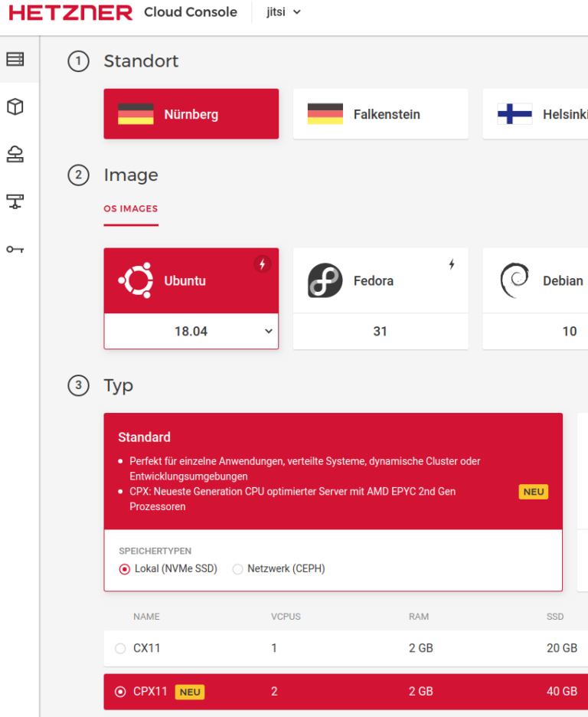Click the 20 GB SSD value
Image resolution: width=588 pixels, height=717 pixels.
(562, 648)
